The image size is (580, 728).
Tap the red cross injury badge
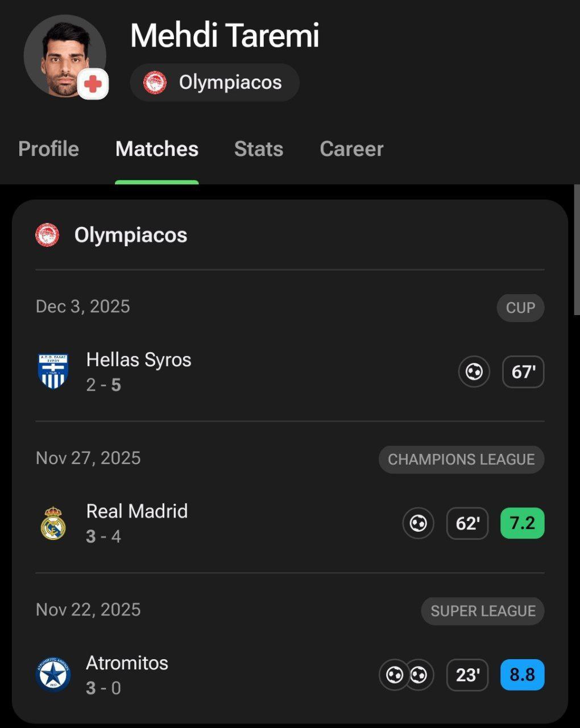93,84
